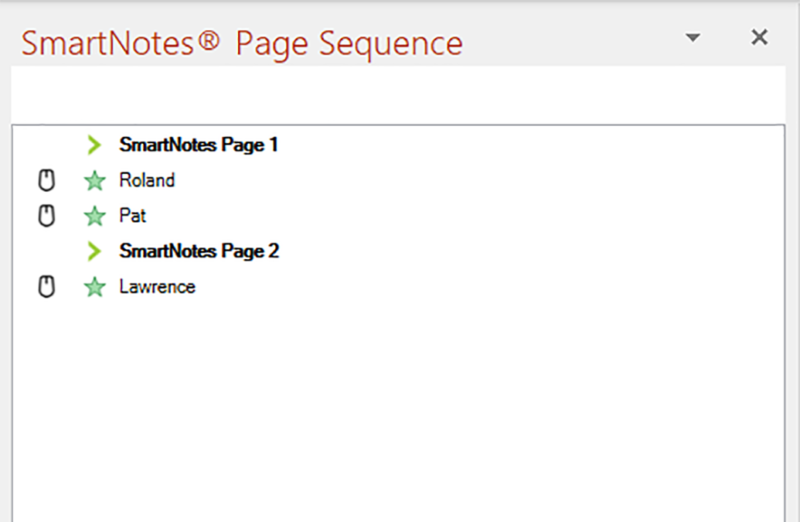
Task: Click the green star icon next to Roland
Action: 95,181
